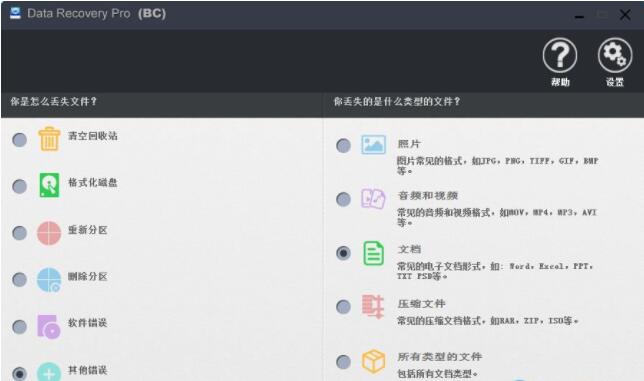The width and height of the screenshot is (644, 381).
Task: Select the 文档 radio button
Action: click(x=343, y=253)
